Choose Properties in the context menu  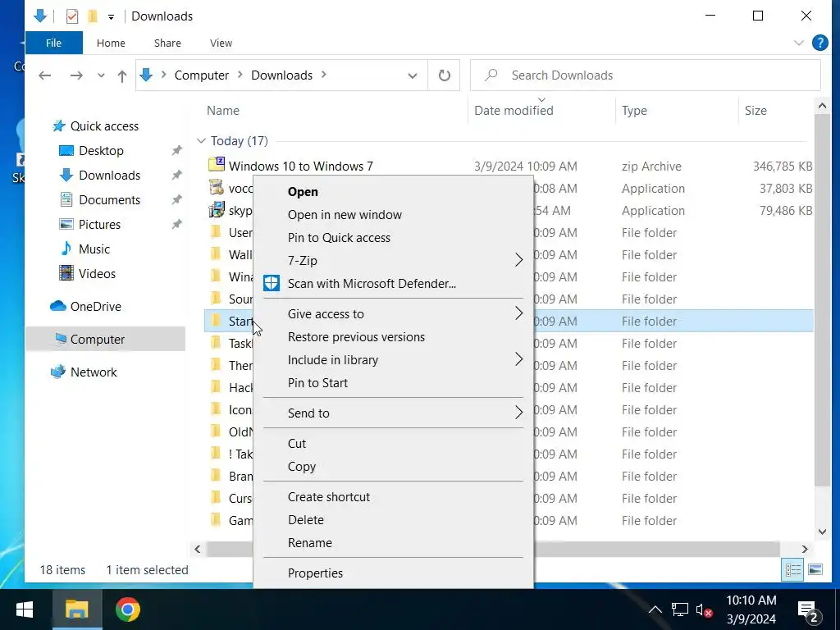[316, 573]
